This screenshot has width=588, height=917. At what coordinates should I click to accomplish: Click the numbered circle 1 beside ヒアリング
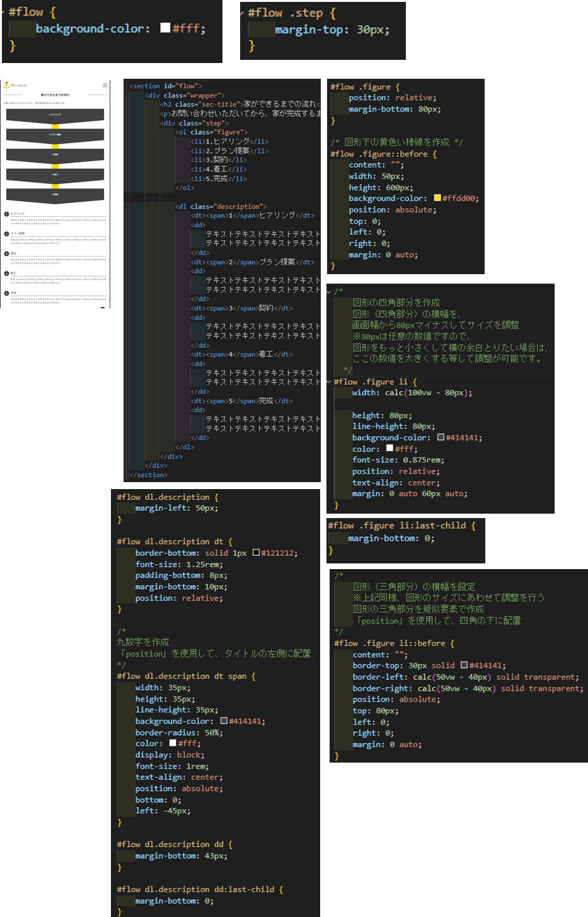6,214
